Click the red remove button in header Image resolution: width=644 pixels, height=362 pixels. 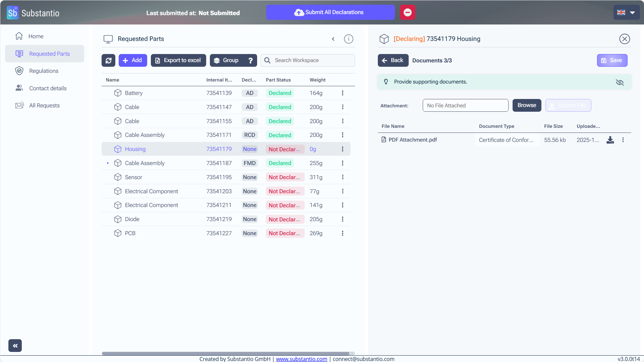(407, 12)
